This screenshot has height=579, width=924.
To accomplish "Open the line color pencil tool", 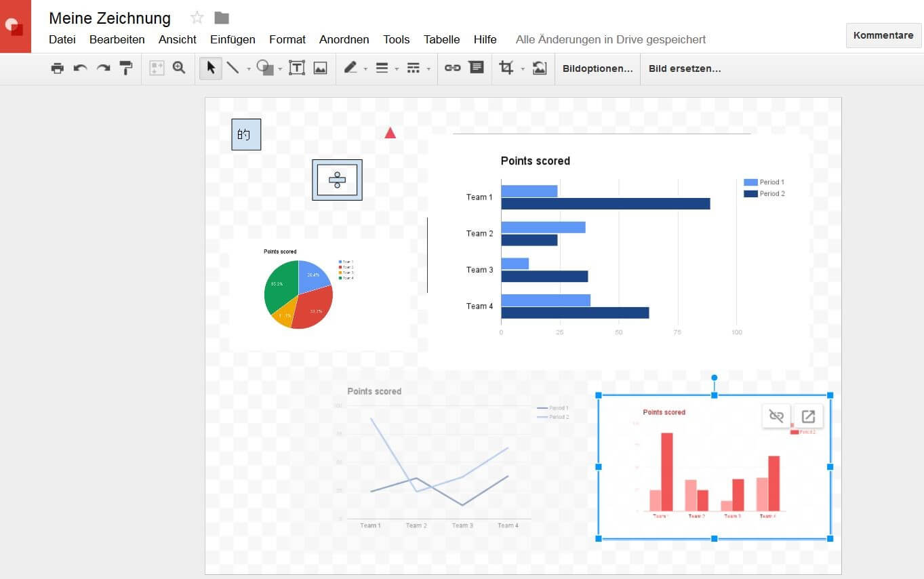I will [x=350, y=68].
